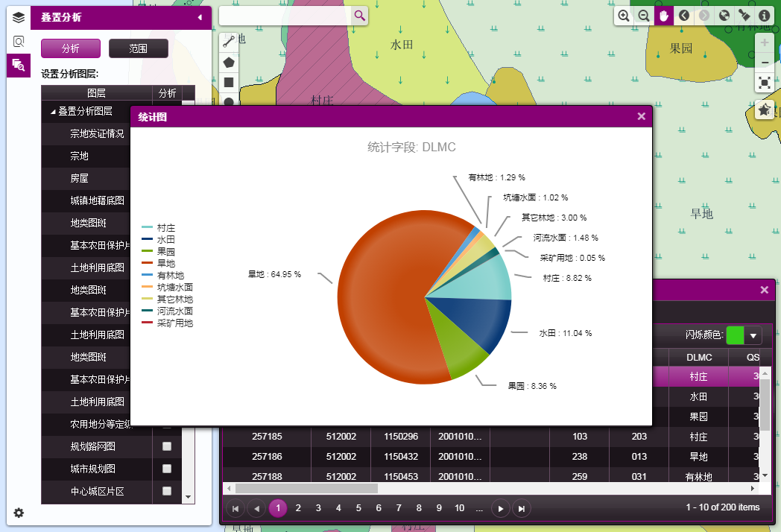
Task: Open the layers panel in sidebar
Action: click(19, 17)
